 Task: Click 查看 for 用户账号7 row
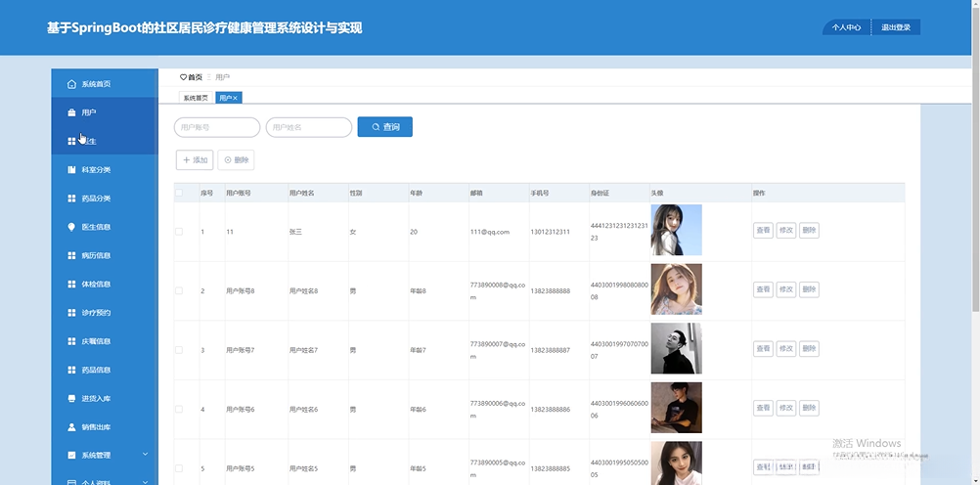point(763,349)
